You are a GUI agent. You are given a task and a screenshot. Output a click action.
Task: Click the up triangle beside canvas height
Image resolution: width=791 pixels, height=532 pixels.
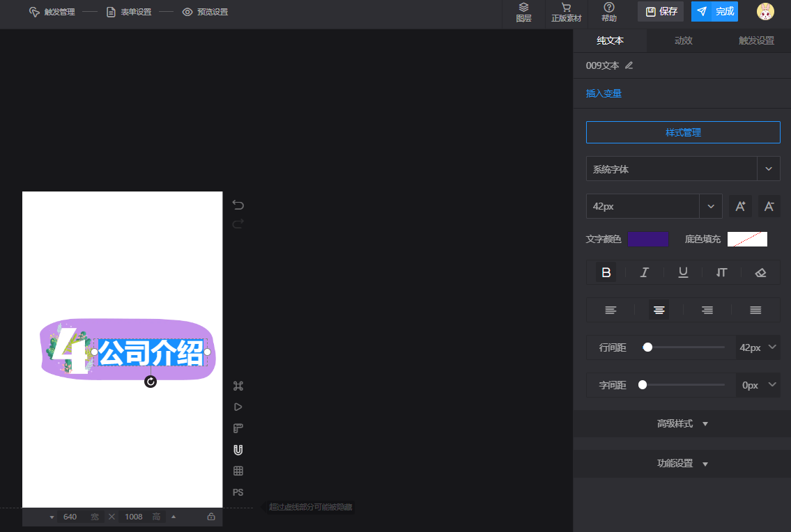(174, 517)
